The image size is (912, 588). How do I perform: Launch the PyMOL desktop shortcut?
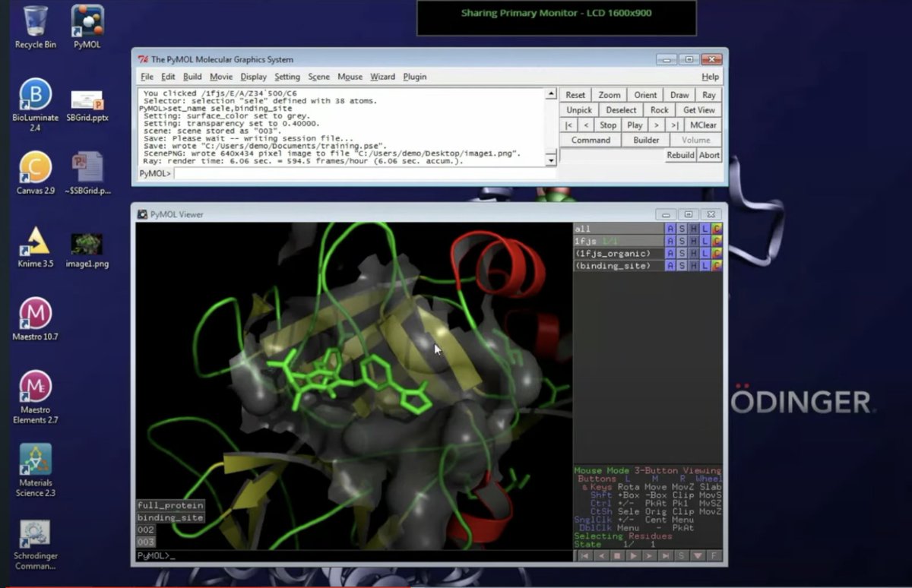pyautogui.click(x=87, y=27)
